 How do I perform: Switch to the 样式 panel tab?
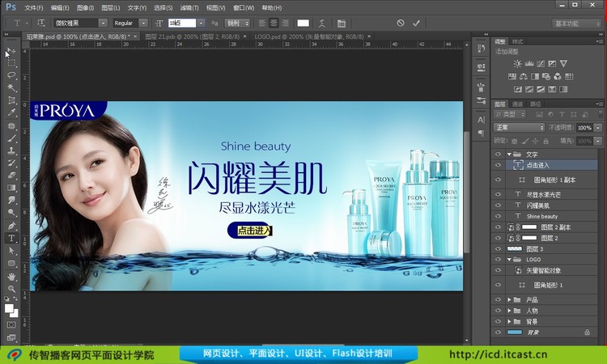[x=517, y=42]
